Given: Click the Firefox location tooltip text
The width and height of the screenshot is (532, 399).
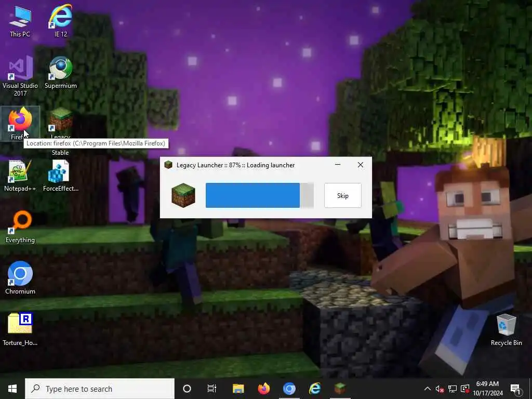Looking at the screenshot, I should (x=96, y=143).
